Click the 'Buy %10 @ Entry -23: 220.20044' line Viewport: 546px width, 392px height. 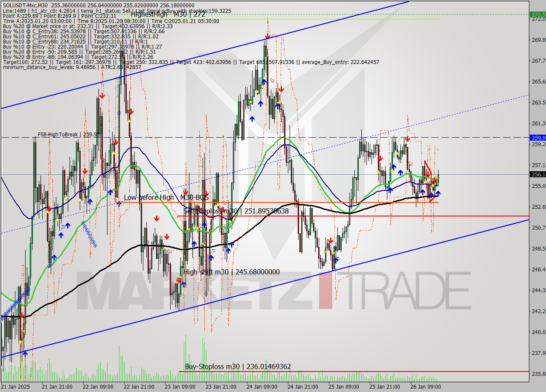coord(82,46)
